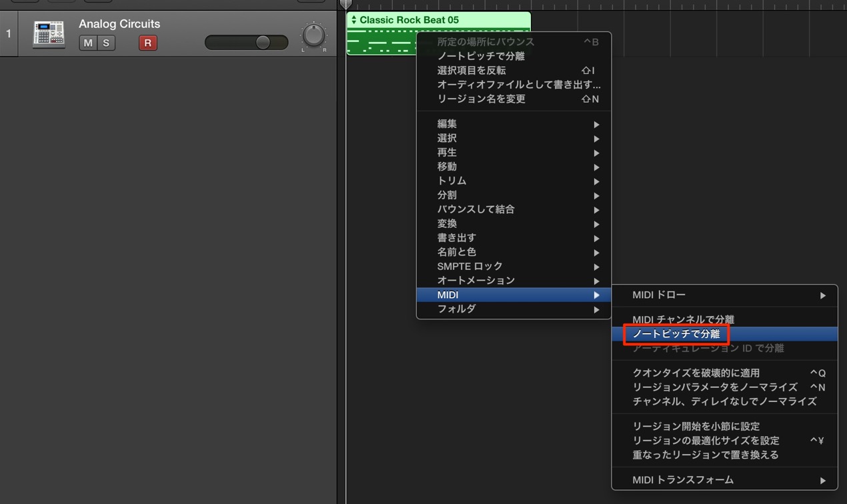The image size is (847, 504).
Task: Open the Analog Circuits drum machine instrument icon
Action: pyautogui.click(x=49, y=35)
